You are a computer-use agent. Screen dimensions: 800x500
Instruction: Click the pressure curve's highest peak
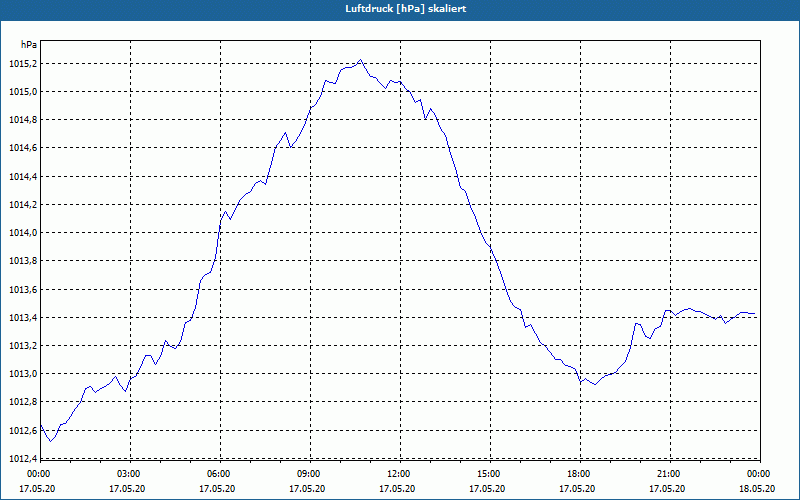click(361, 60)
